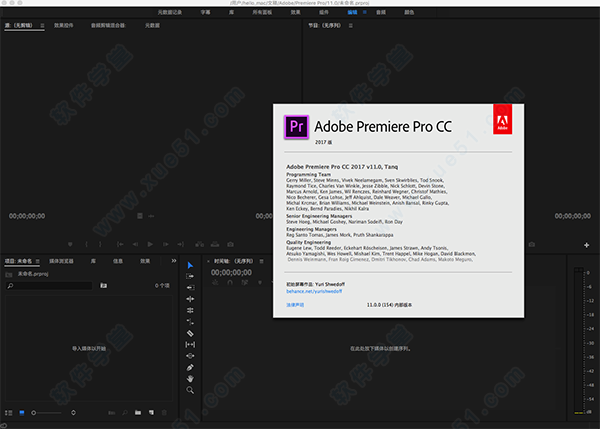
Task: Click the bin filter icon beside Project search
Action: (x=104, y=285)
